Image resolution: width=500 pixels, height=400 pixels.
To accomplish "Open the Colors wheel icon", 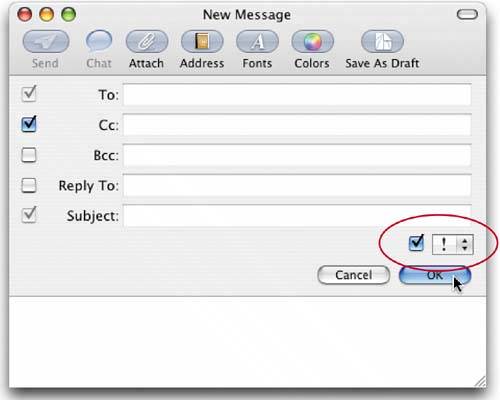I will tap(312, 42).
